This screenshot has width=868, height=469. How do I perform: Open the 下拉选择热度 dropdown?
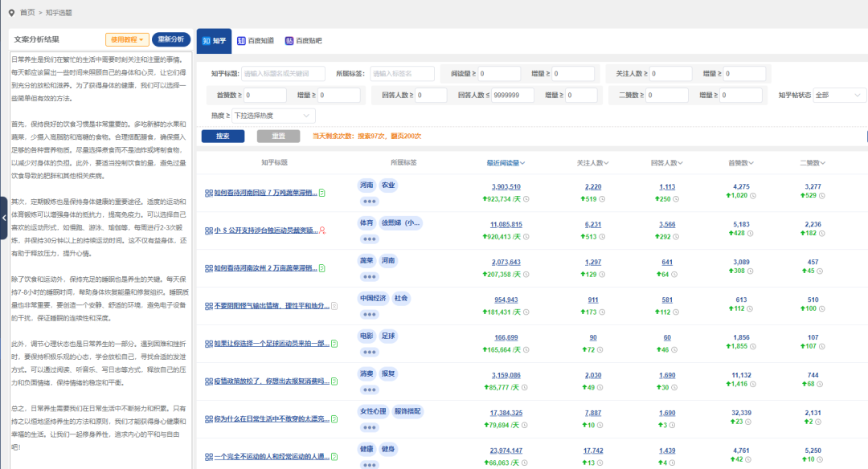[273, 116]
